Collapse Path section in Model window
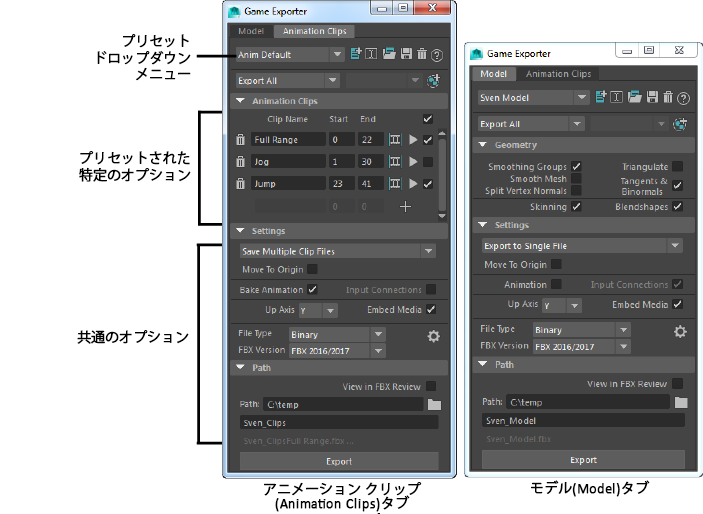The width and height of the screenshot is (703, 514). 482,364
